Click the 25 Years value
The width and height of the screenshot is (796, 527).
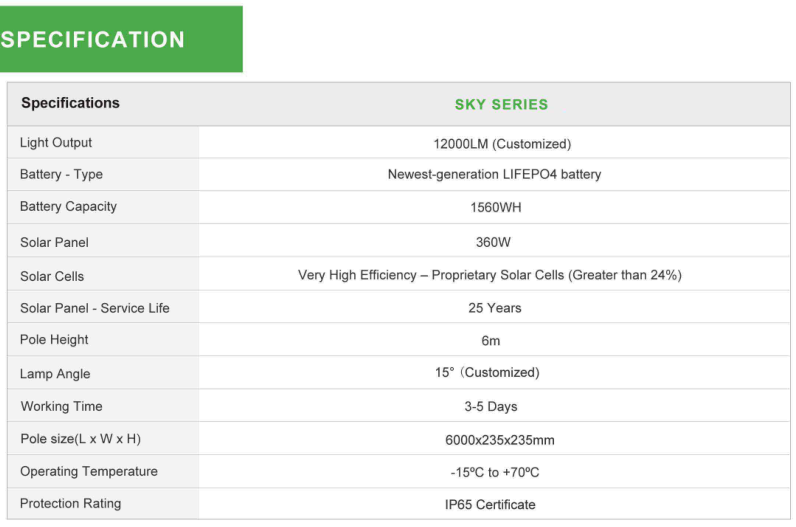(494, 308)
